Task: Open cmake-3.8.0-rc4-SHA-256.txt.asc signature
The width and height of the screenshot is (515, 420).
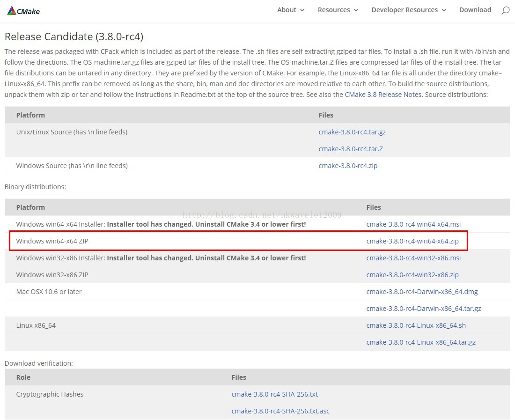Action: [x=280, y=411]
